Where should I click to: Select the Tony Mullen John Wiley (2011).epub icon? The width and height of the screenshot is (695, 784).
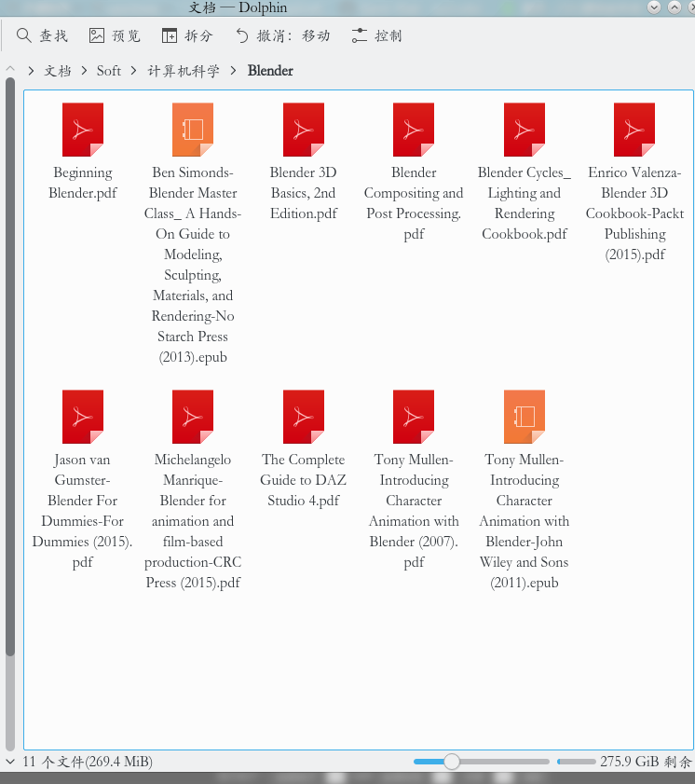click(x=525, y=417)
